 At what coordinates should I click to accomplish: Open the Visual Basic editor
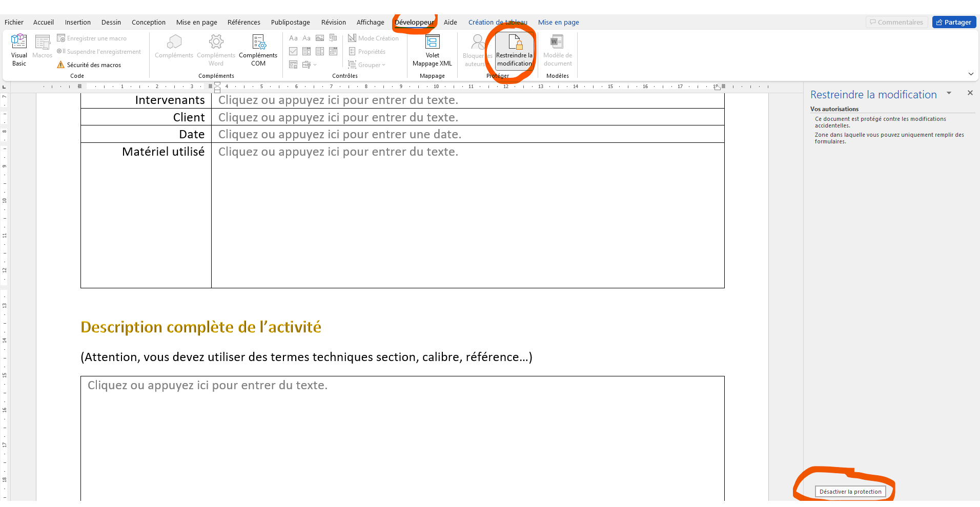click(x=19, y=50)
